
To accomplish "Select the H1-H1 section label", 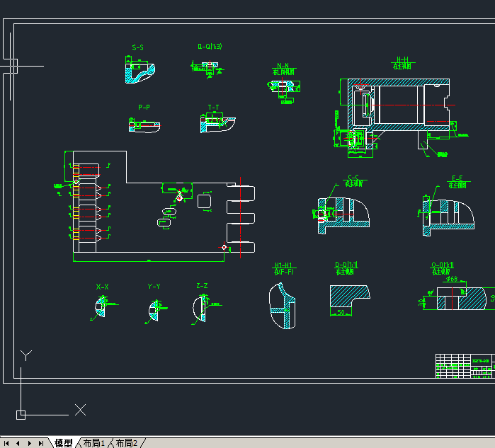I will [x=283, y=265].
